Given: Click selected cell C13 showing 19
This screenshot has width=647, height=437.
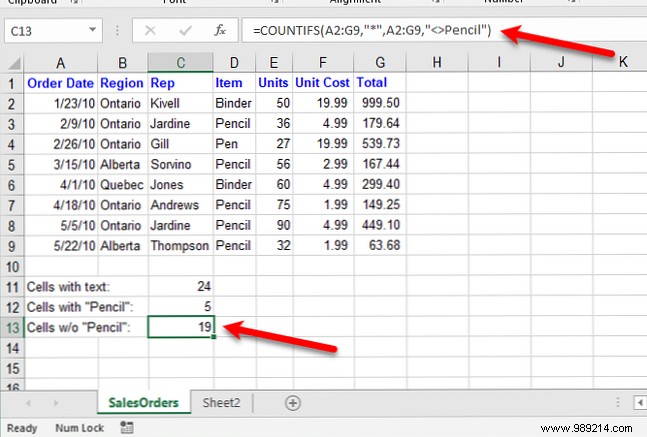Looking at the screenshot, I should pos(181,328).
